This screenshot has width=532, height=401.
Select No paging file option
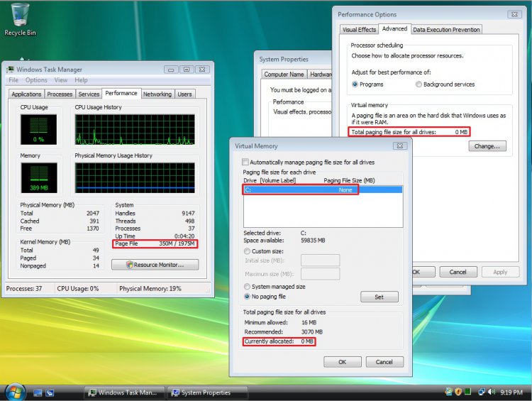tap(247, 297)
